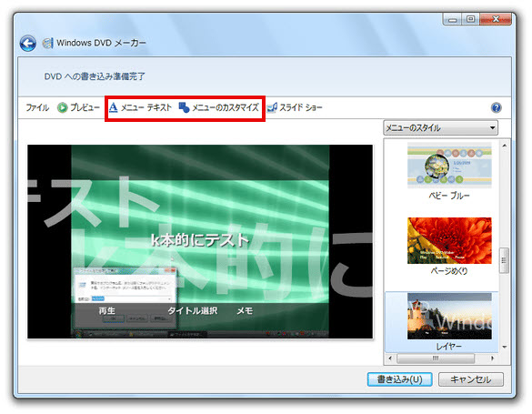Close the Windows DVD Maker window
This screenshot has width=532, height=414.
pos(496,19)
